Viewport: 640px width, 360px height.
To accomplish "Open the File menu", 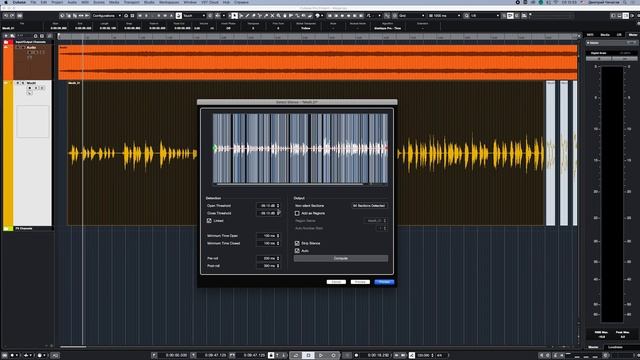I will [33, 2].
